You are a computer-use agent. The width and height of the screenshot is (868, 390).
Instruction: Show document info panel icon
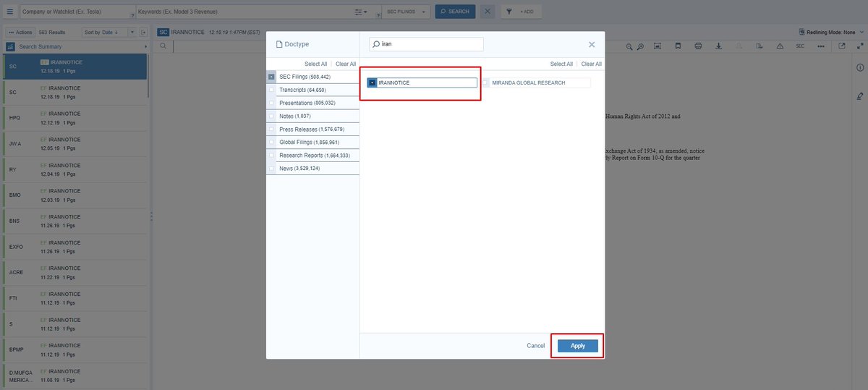859,67
